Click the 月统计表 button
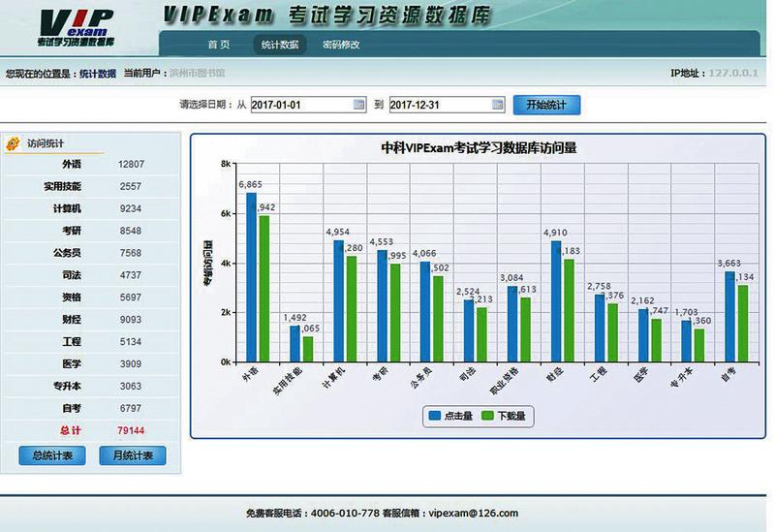 [133, 455]
